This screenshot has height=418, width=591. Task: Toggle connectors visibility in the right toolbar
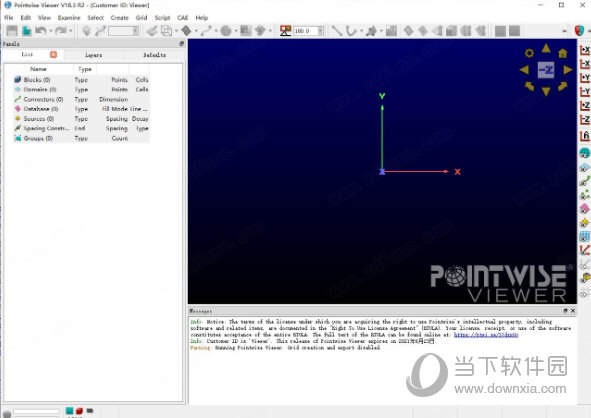(585, 181)
